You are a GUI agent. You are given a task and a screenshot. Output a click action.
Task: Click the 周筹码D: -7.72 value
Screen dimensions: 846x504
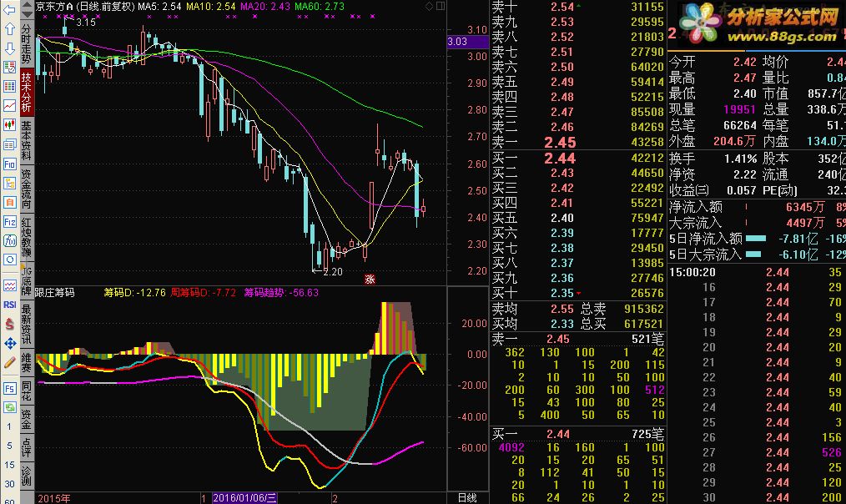204,293
